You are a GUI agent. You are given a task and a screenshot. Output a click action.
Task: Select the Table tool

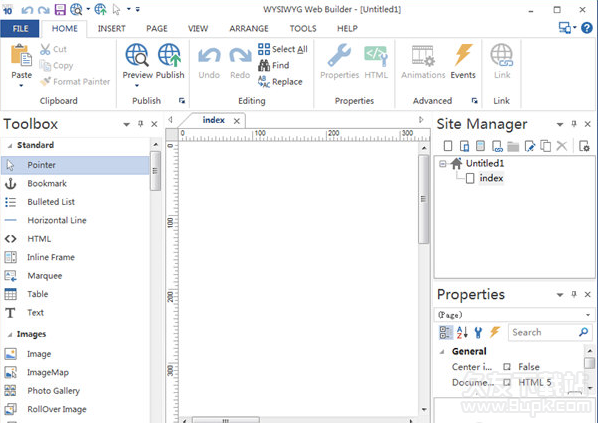[76, 294]
